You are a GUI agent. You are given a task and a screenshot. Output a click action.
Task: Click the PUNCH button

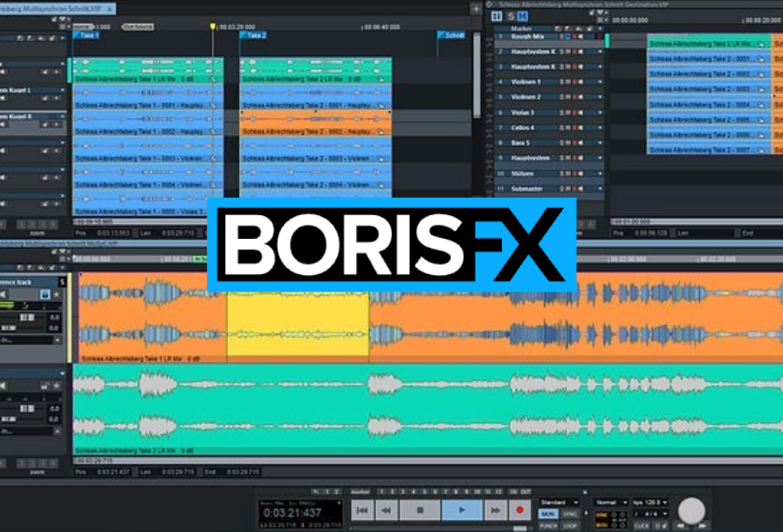tap(548, 525)
